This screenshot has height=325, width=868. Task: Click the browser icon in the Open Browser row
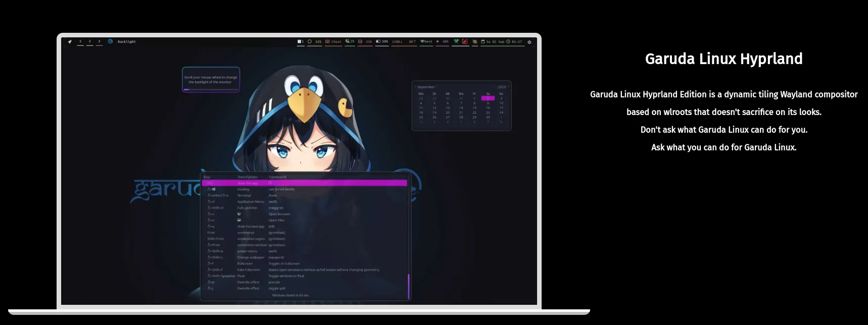pos(239,214)
